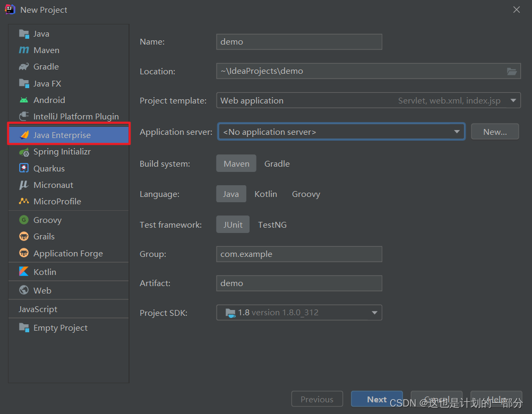Select Empty Project entry
This screenshot has width=532, height=414.
coord(68,327)
